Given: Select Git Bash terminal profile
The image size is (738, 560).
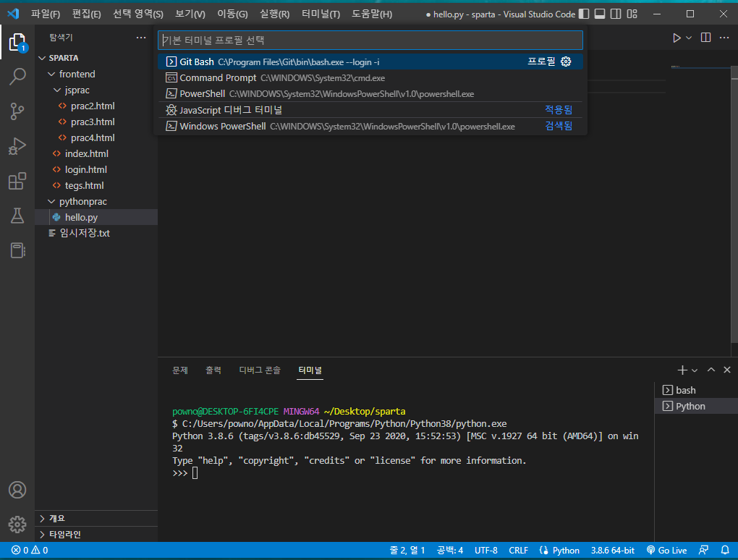Looking at the screenshot, I should 370,61.
